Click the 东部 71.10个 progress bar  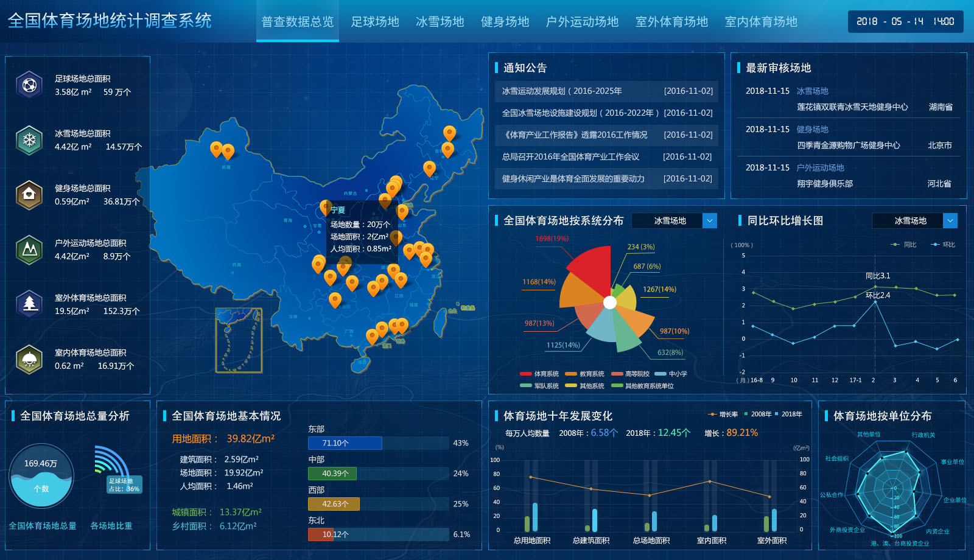pyautogui.click(x=345, y=443)
